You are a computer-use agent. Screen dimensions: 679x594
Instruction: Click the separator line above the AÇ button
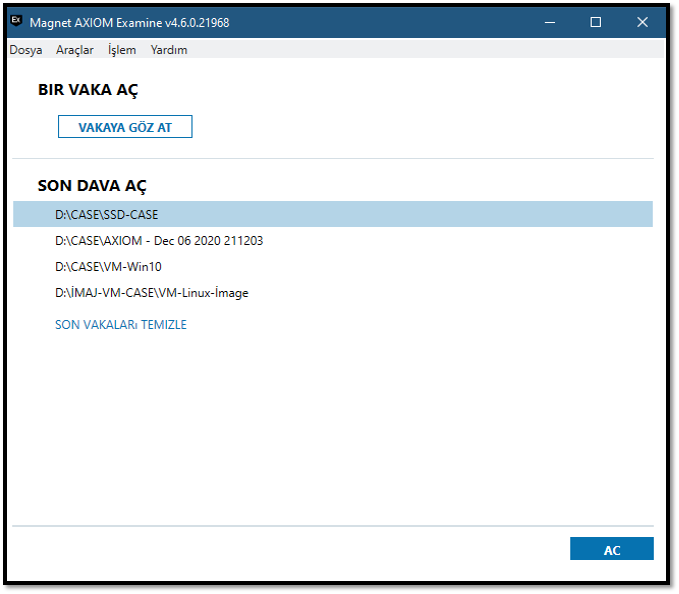pos(332,526)
